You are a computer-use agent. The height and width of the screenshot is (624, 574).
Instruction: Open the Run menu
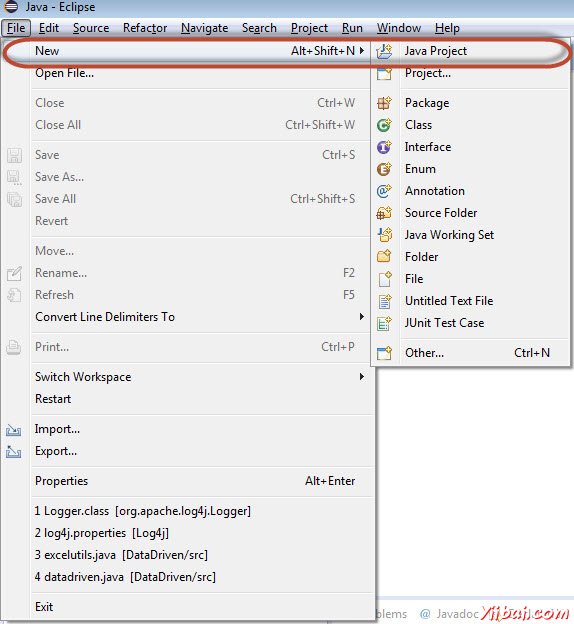pos(352,28)
